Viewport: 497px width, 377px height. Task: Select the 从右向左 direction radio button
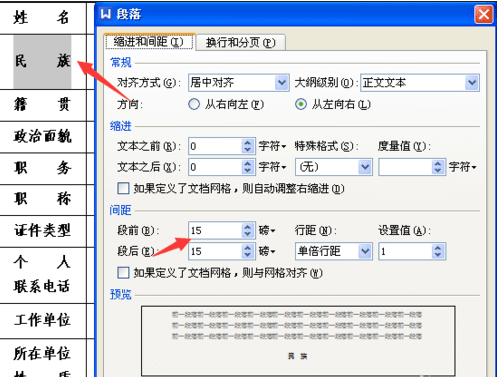point(194,104)
